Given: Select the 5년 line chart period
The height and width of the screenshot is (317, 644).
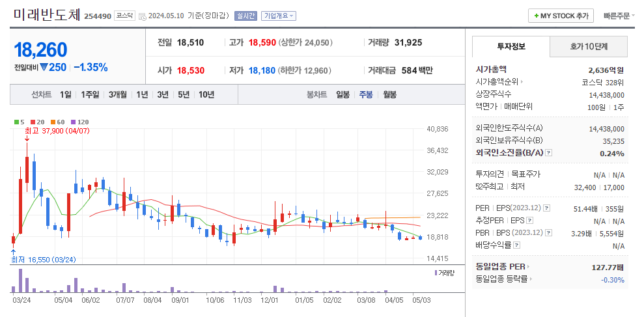Looking at the screenshot, I should (184, 94).
